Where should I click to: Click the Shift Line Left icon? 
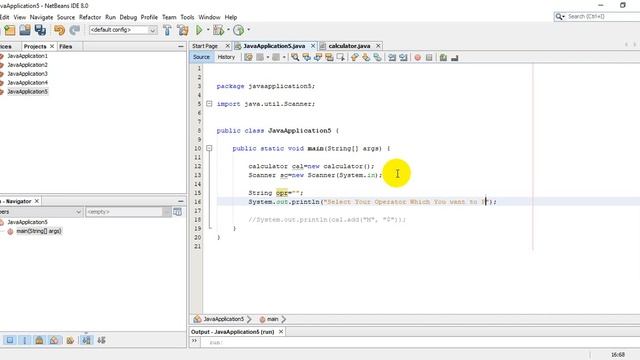pyautogui.click(x=392, y=58)
